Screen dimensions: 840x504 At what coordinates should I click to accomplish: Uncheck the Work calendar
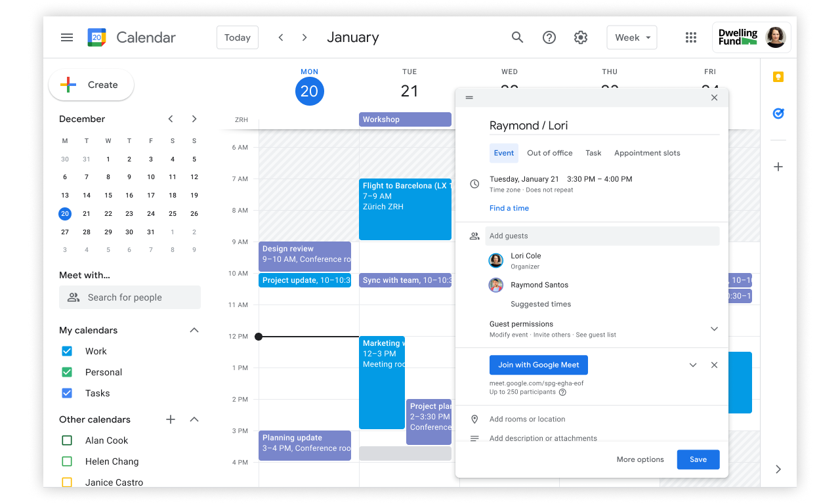click(66, 351)
